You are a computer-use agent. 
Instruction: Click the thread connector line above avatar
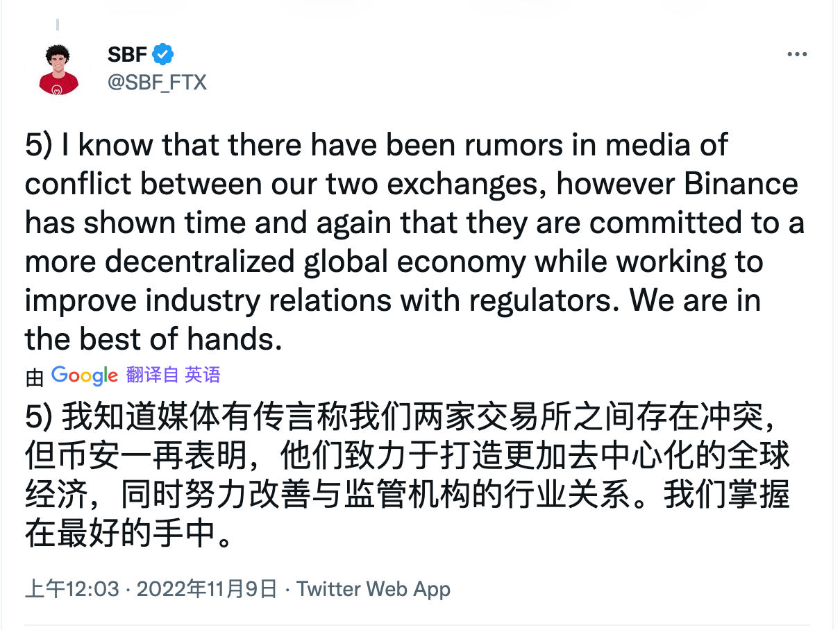click(58, 25)
